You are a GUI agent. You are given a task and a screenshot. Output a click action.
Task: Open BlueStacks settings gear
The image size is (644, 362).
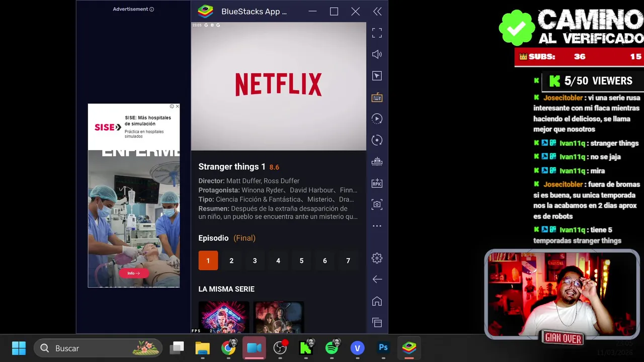tap(377, 258)
